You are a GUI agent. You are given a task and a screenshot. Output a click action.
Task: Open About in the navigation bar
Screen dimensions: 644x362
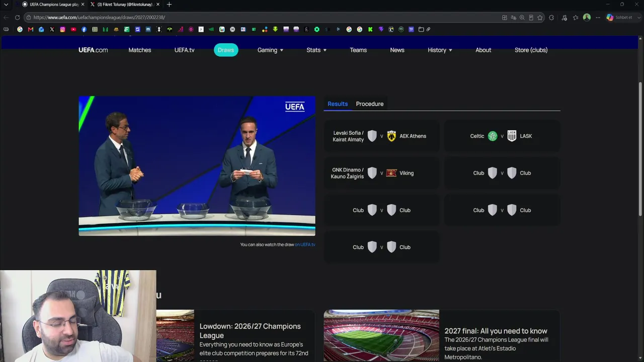point(484,50)
